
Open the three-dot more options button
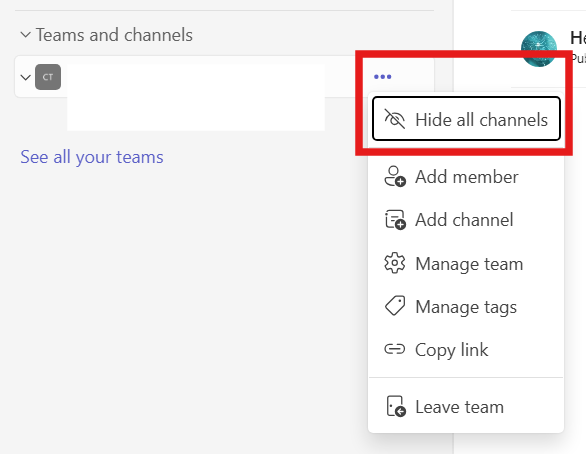382,77
